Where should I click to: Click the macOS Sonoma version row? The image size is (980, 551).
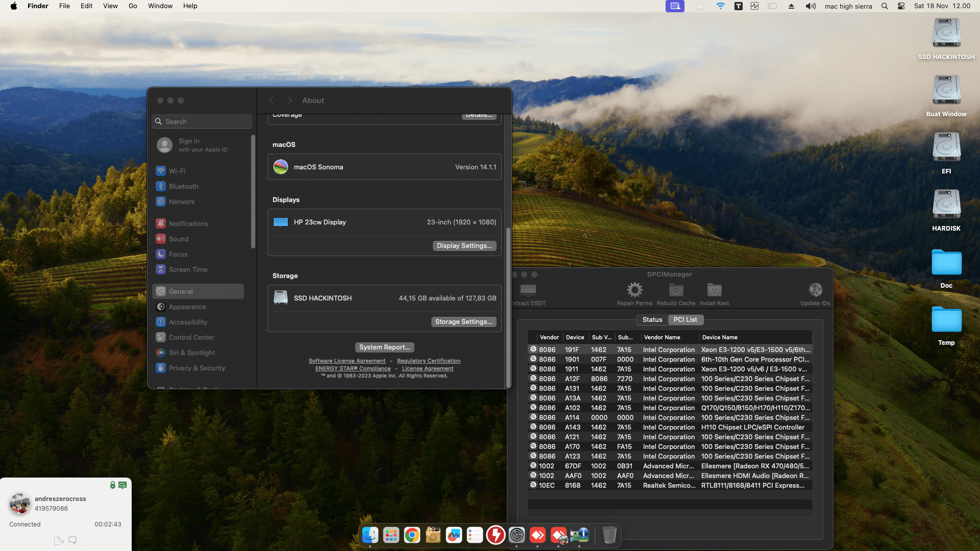coord(384,167)
